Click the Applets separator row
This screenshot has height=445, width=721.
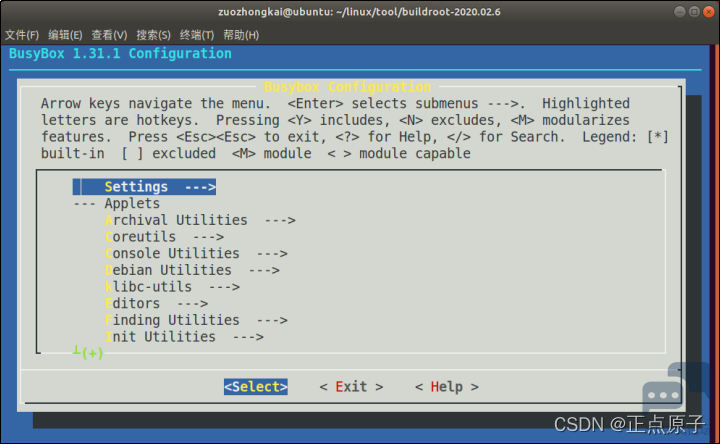117,203
